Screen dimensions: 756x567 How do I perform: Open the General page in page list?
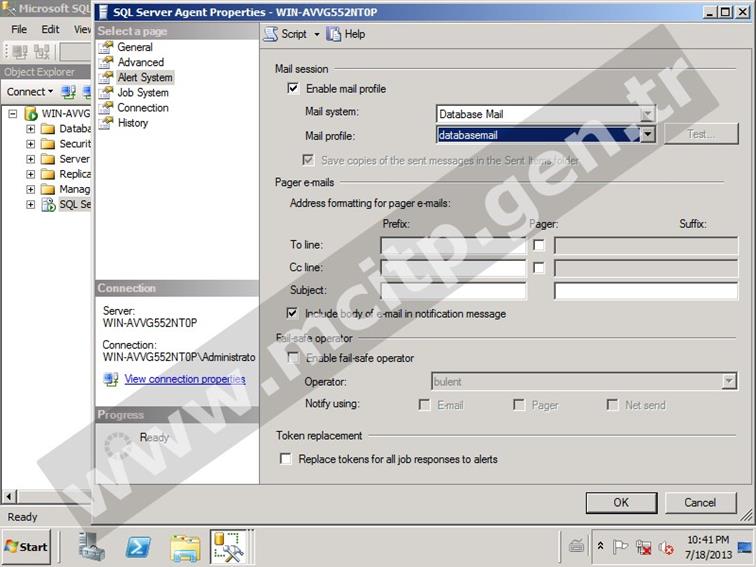tap(135, 47)
